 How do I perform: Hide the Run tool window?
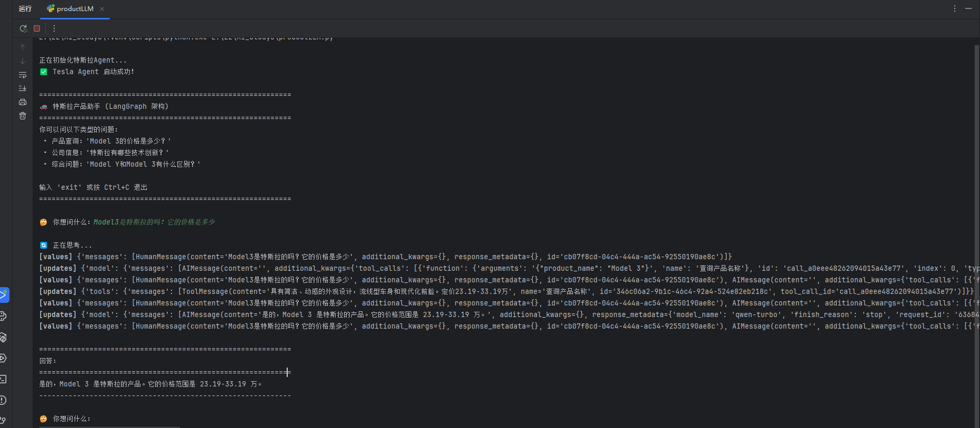point(968,8)
